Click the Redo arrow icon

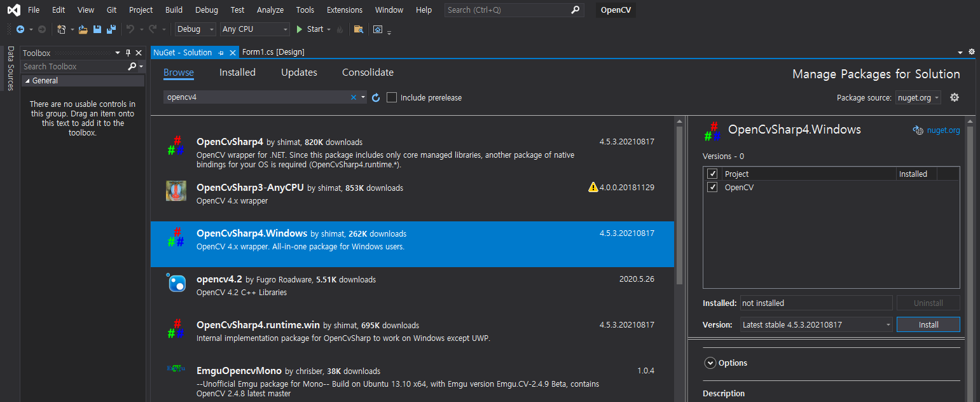[153, 29]
